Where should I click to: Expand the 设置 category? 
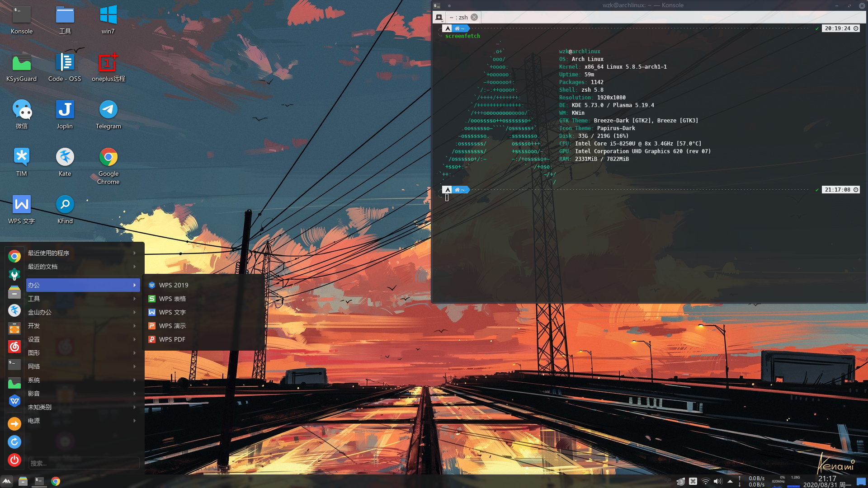83,339
